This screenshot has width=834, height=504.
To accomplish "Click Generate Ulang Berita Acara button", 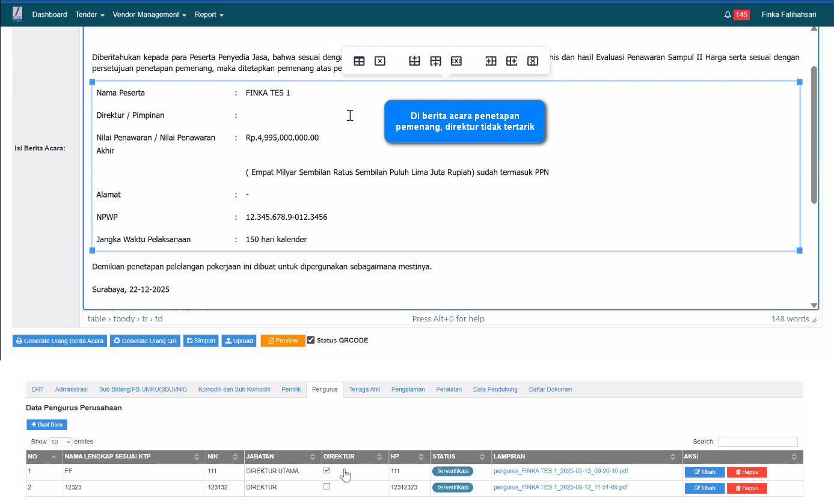I will pyautogui.click(x=60, y=341).
